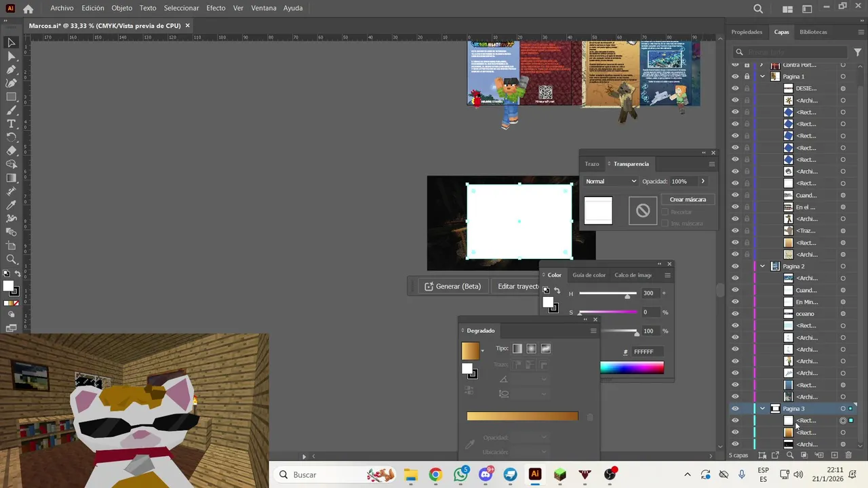Viewport: 868px width, 488px height.
Task: Switch to the Guía de color tab
Action: (x=589, y=275)
